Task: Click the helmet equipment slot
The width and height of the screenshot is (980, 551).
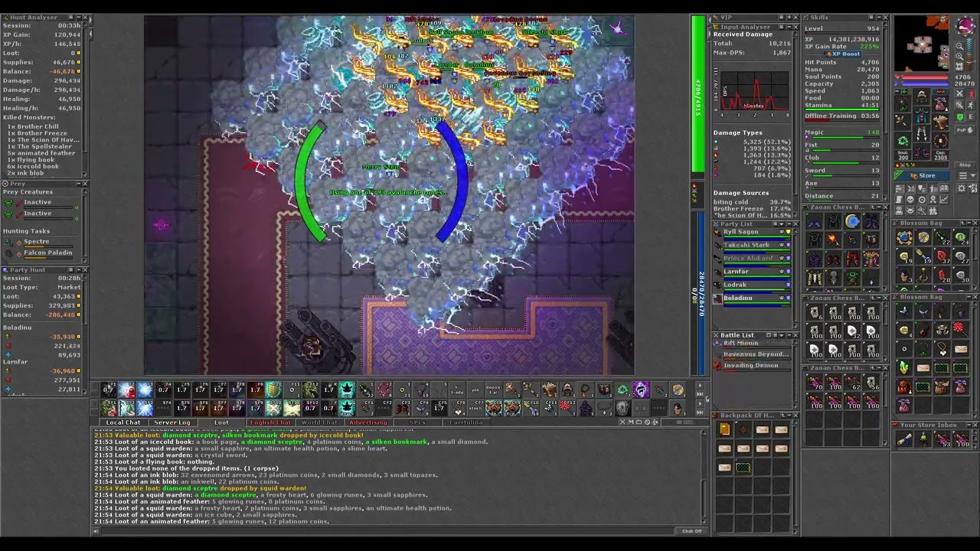Action: click(x=922, y=96)
